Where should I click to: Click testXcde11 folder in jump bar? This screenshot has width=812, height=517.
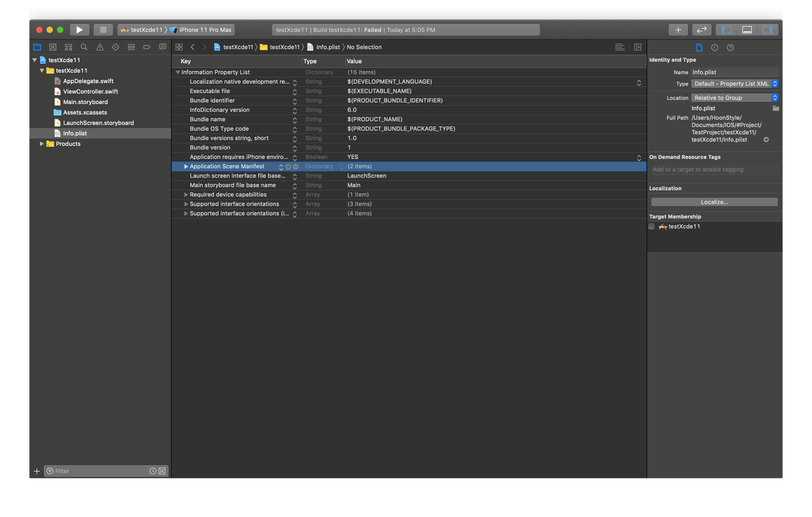279,47
